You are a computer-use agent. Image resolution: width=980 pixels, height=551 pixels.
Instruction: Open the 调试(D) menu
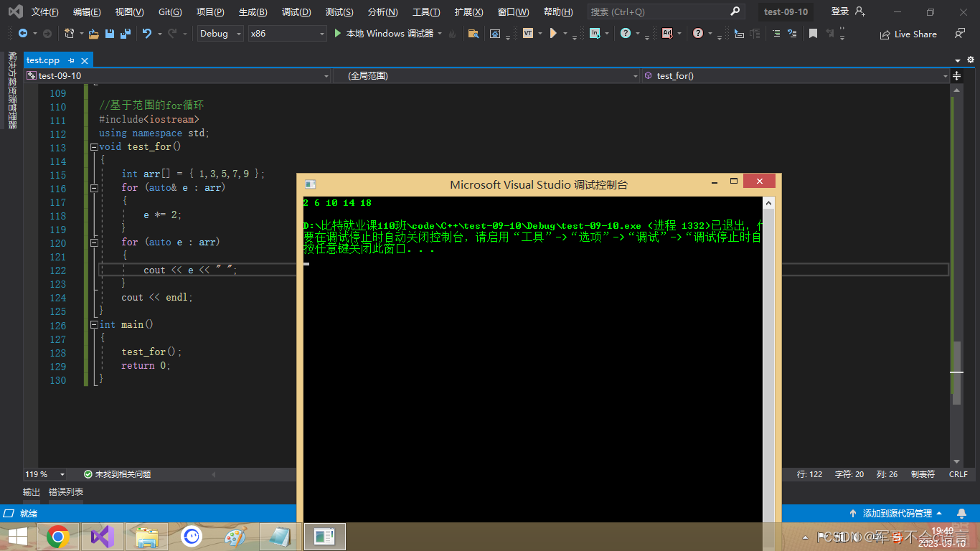click(x=296, y=12)
